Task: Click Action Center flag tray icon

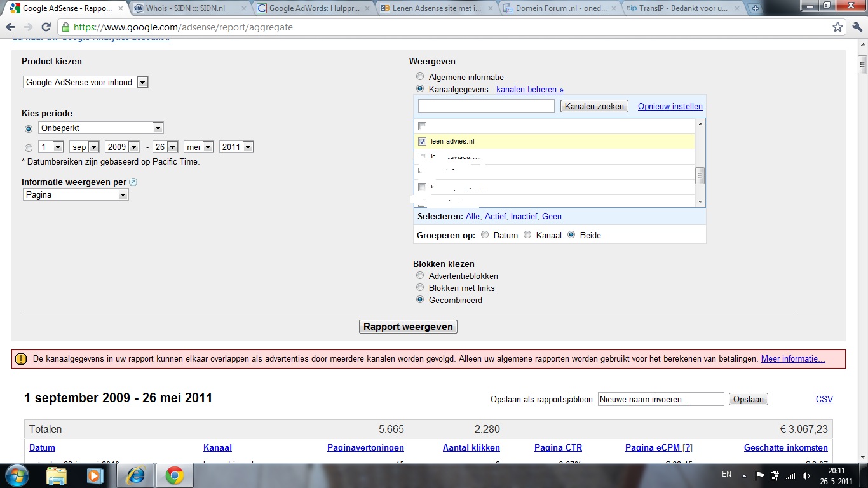Action: (x=759, y=475)
